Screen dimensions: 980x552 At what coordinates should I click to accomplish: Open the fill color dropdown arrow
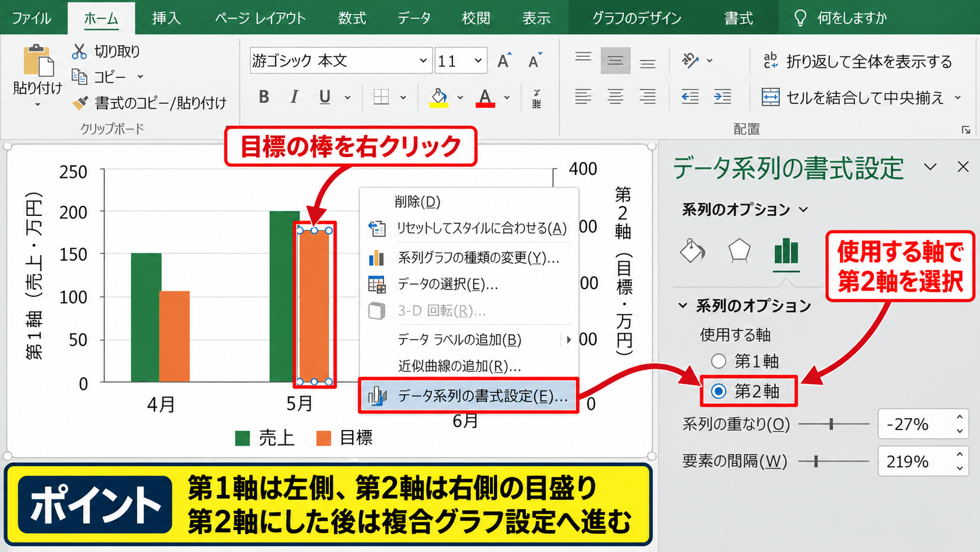click(461, 97)
